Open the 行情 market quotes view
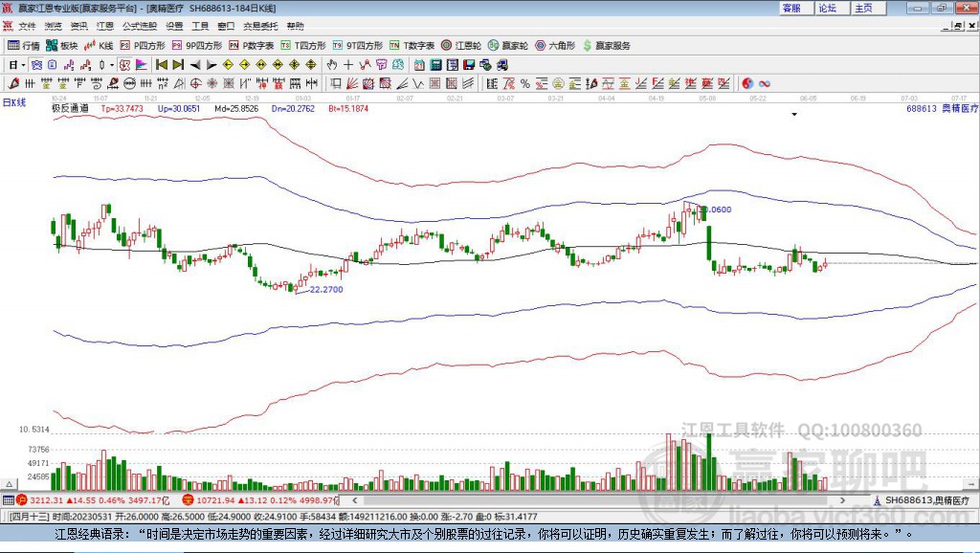980x553 pixels. pos(24,46)
